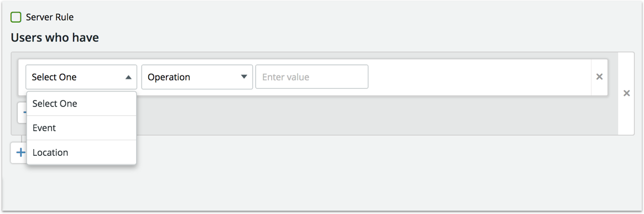The width and height of the screenshot is (644, 214).
Task: Click the Users who have heading
Action: pyautogui.click(x=55, y=38)
